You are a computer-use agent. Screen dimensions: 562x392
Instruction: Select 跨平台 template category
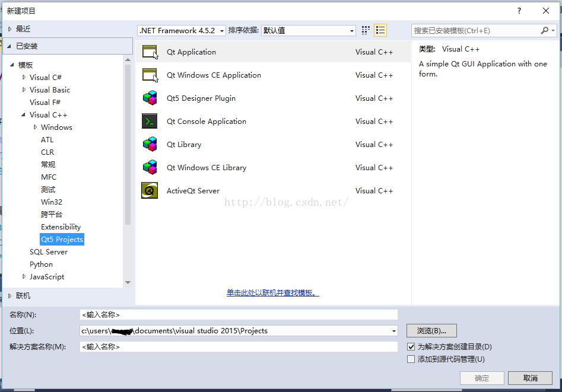[x=52, y=214]
